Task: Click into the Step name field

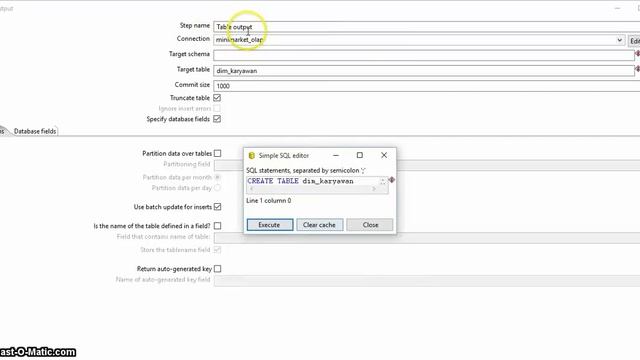Action: pyautogui.click(x=426, y=27)
